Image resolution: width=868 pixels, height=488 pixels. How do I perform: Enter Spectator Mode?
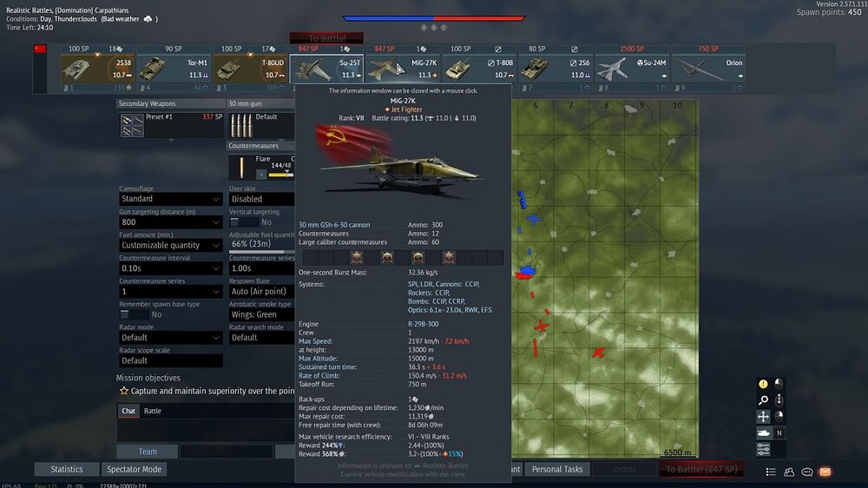(x=134, y=469)
